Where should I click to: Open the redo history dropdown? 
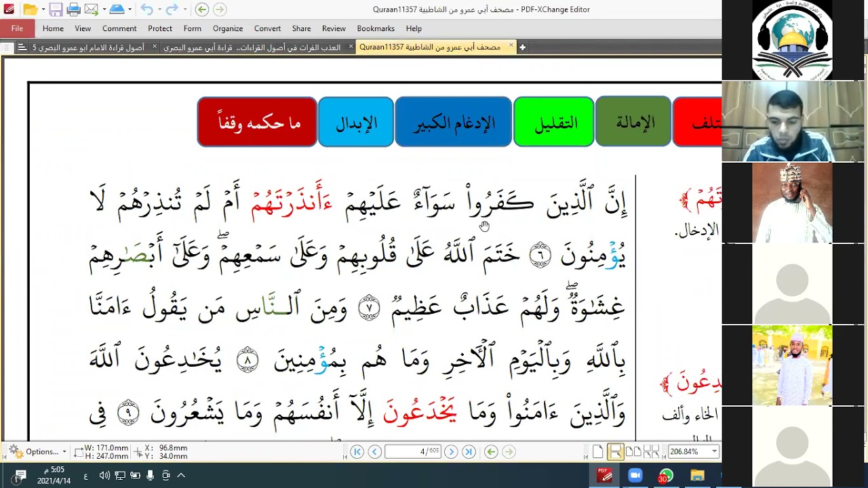[184, 9]
